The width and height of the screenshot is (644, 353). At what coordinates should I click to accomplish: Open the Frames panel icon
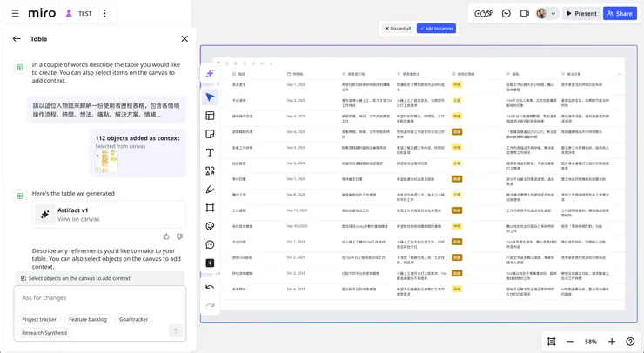[551, 342]
